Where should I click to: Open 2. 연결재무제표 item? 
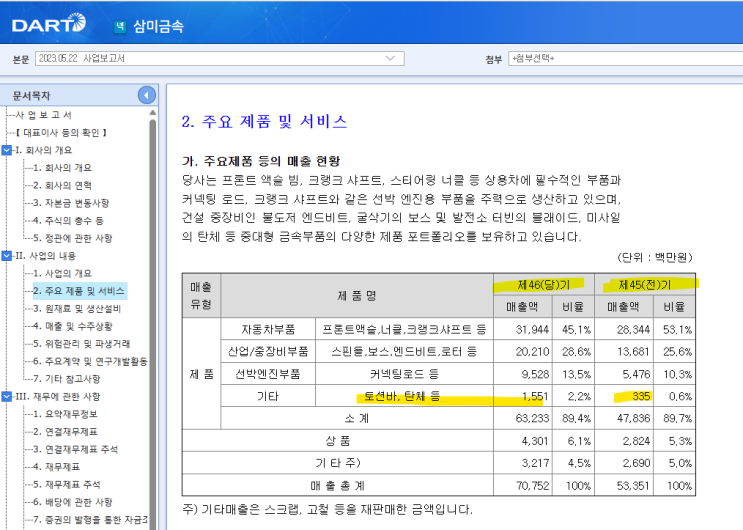(65, 431)
